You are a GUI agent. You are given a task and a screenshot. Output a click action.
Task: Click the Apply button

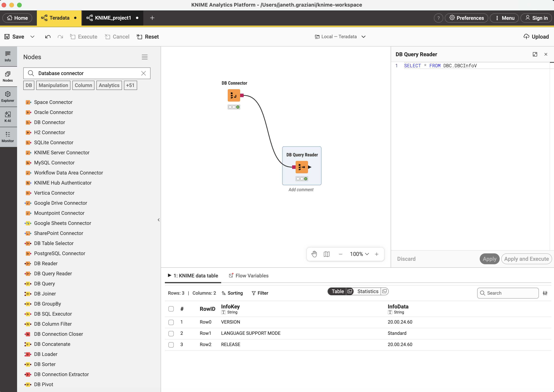(x=490, y=259)
